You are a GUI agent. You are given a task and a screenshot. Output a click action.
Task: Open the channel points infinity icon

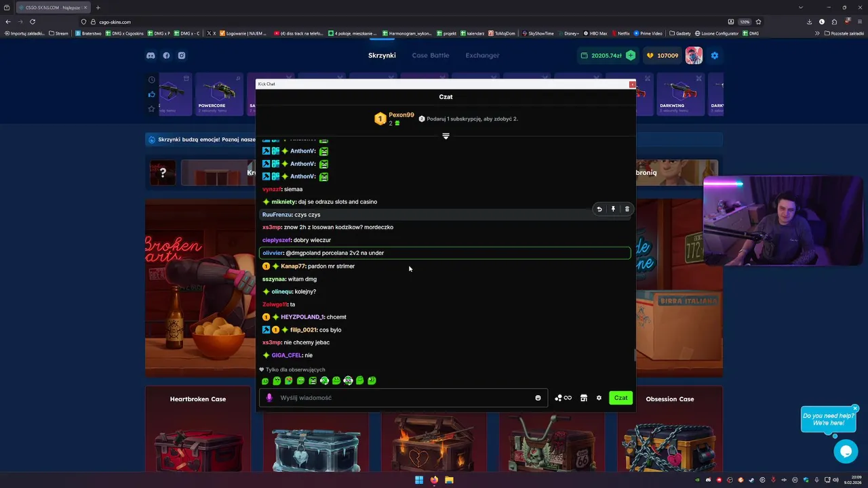tap(563, 398)
